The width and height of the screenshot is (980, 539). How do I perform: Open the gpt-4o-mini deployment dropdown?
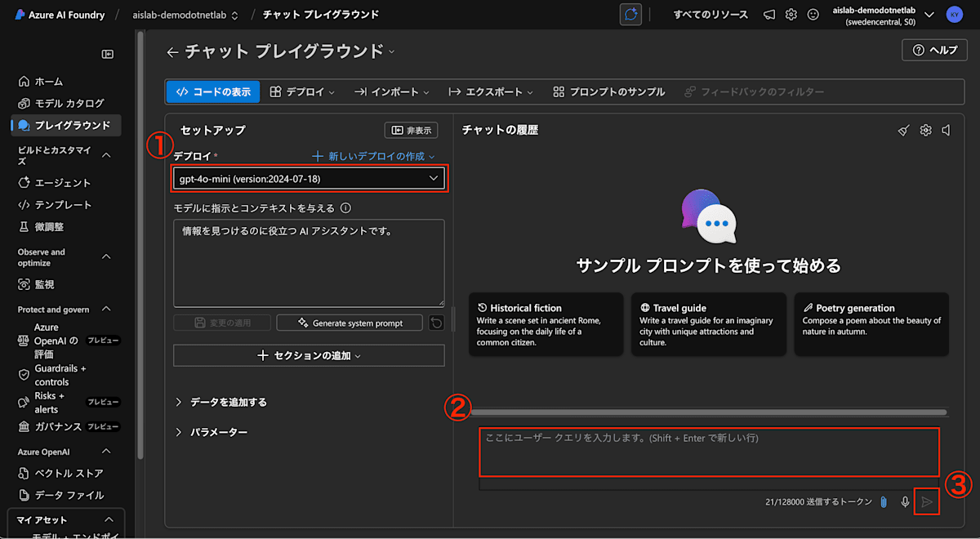click(310, 178)
